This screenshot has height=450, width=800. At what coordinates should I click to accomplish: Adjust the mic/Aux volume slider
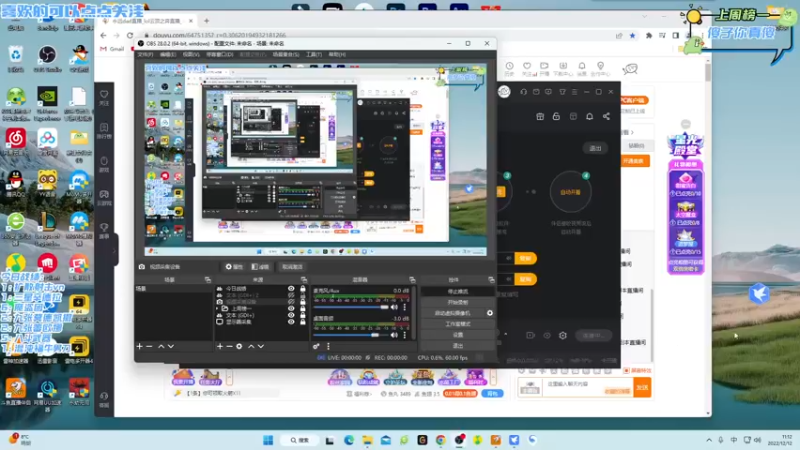point(351,307)
